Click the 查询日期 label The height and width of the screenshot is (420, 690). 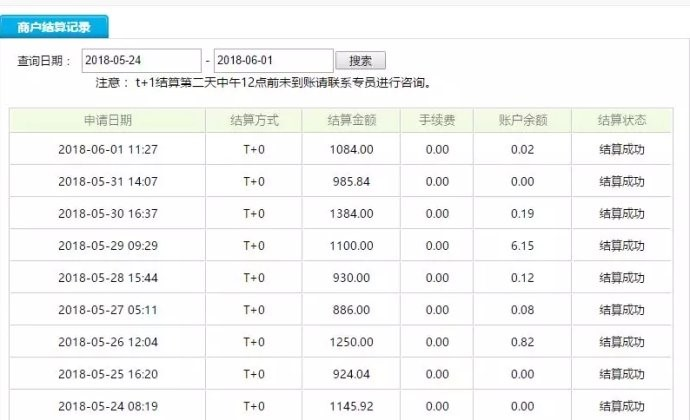tap(44, 62)
